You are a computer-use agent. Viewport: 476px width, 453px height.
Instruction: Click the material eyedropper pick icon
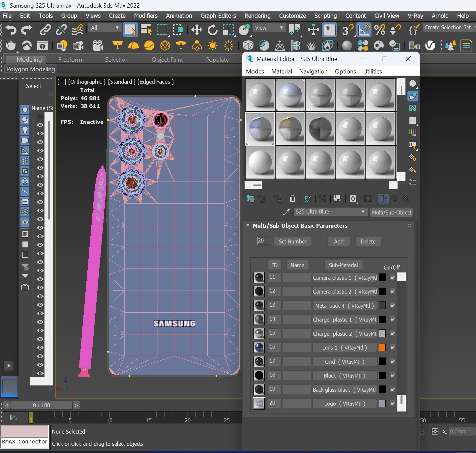[x=286, y=212]
